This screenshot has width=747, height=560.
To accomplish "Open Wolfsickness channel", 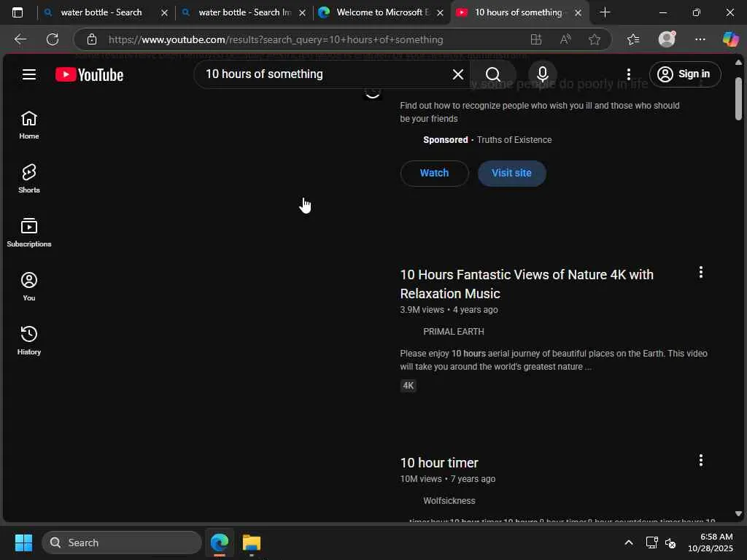I will 449,501.
